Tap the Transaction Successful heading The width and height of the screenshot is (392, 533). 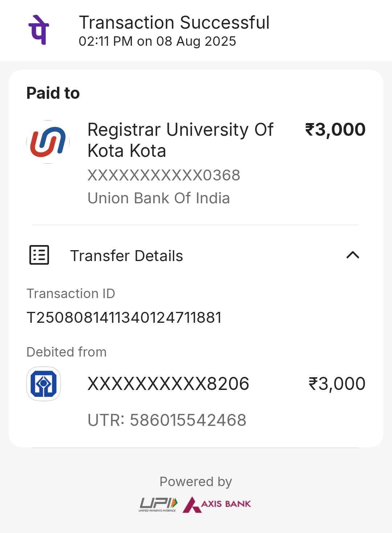[x=174, y=23]
